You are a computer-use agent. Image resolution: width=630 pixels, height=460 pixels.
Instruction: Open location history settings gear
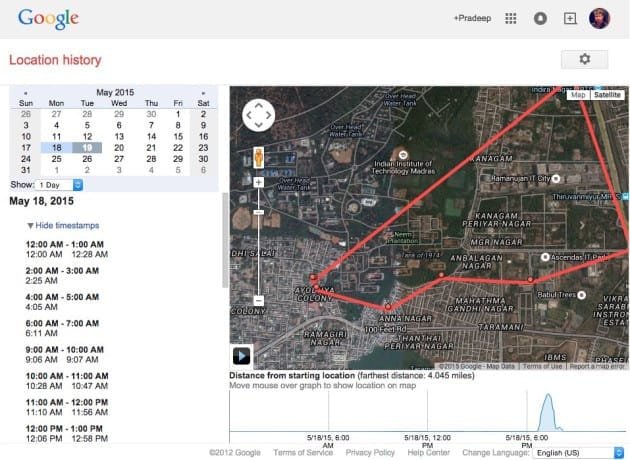click(x=584, y=59)
